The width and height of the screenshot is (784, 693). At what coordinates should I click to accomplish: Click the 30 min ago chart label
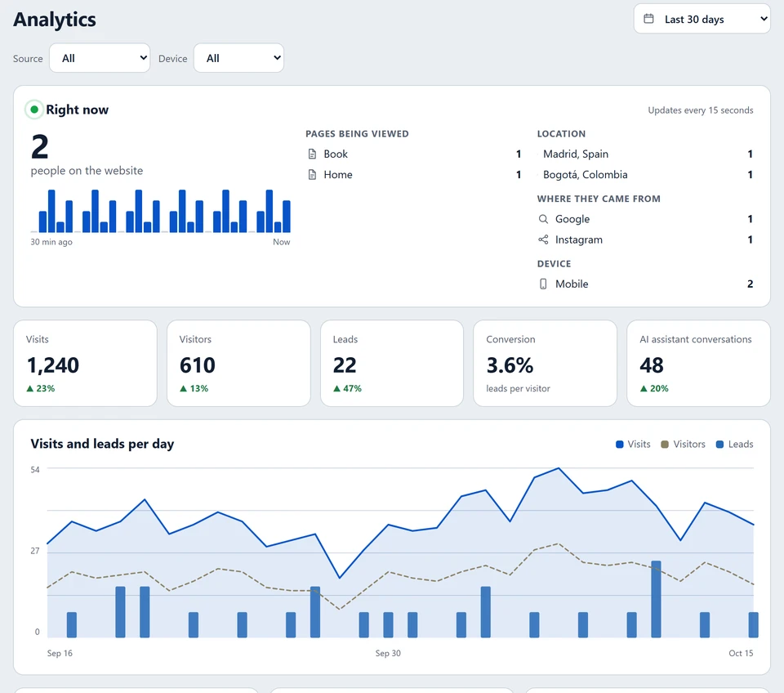[x=51, y=242]
